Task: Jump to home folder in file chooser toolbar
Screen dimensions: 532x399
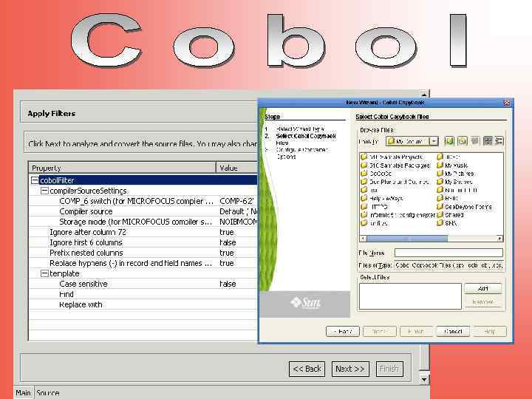Action: [x=462, y=141]
